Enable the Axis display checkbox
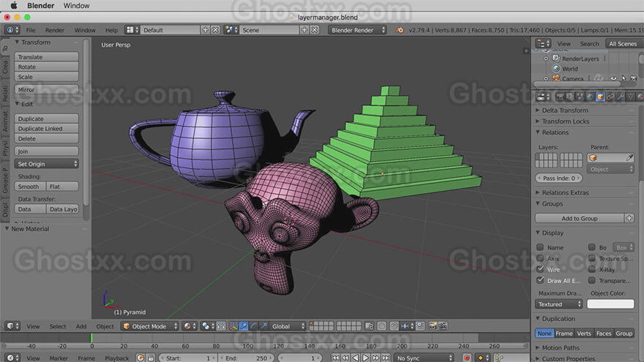The height and width of the screenshot is (362, 644). [x=540, y=258]
